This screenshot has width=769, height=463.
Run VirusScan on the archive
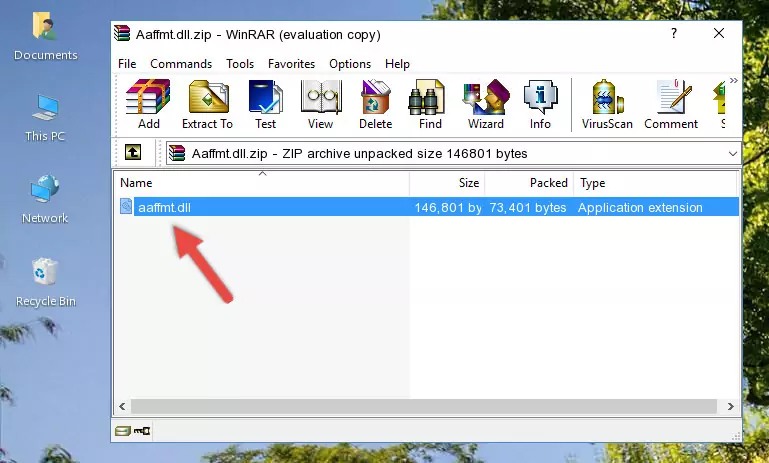point(607,104)
